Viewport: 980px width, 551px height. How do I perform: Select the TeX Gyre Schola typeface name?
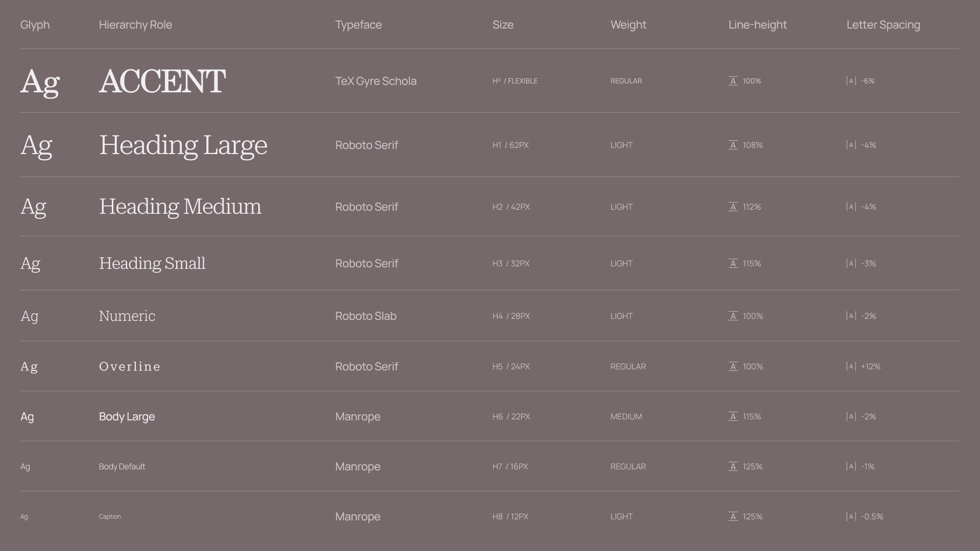point(376,82)
